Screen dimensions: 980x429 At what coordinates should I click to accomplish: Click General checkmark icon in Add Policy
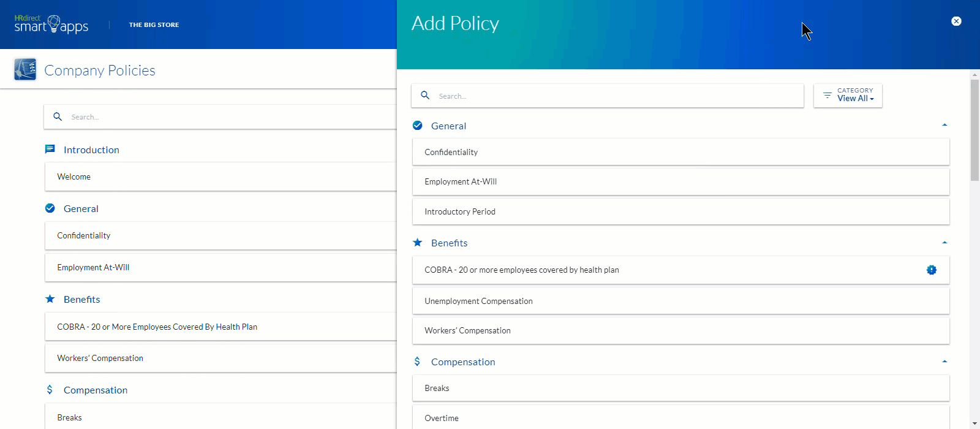point(418,126)
